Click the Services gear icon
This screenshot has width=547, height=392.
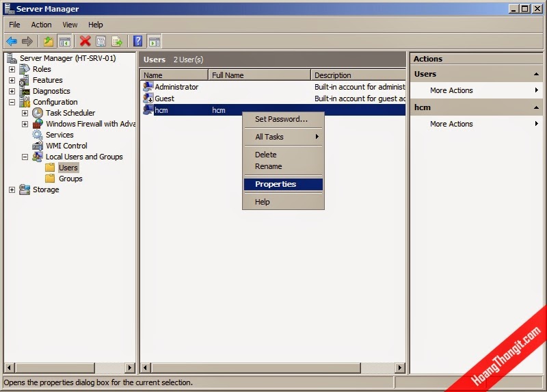pyautogui.click(x=38, y=135)
